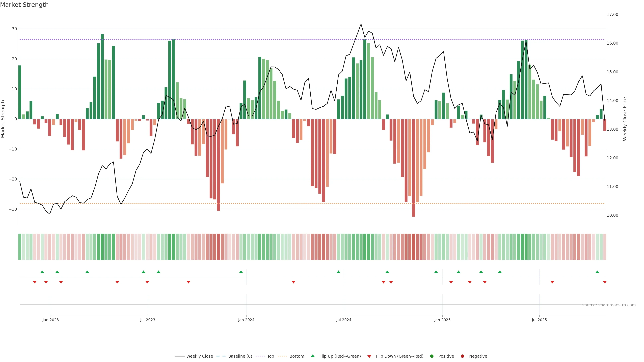
Task: Click the last green Flip Up triangle marker
Action: 597,272
